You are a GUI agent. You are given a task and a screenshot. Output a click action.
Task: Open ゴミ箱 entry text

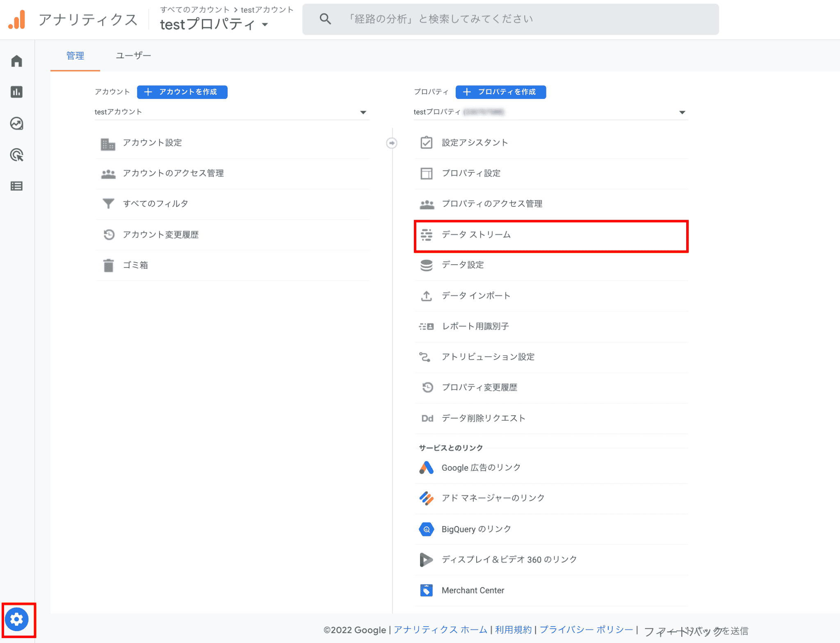[136, 265]
